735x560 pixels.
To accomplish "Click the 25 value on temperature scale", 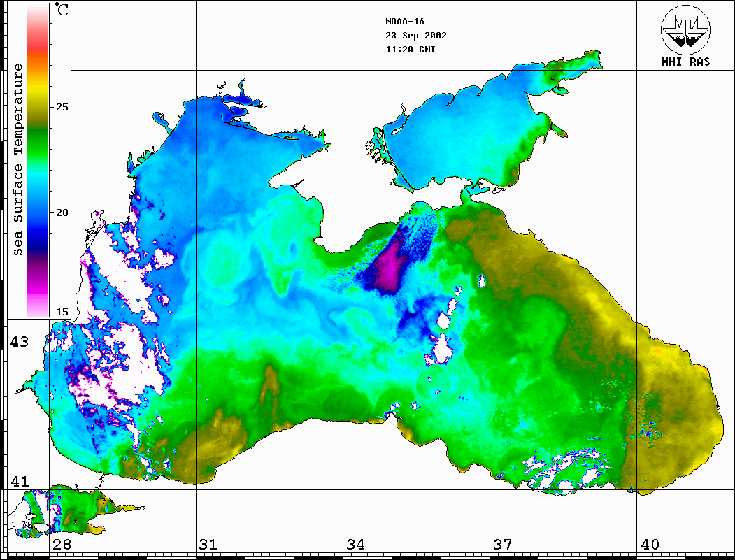I will [x=62, y=107].
